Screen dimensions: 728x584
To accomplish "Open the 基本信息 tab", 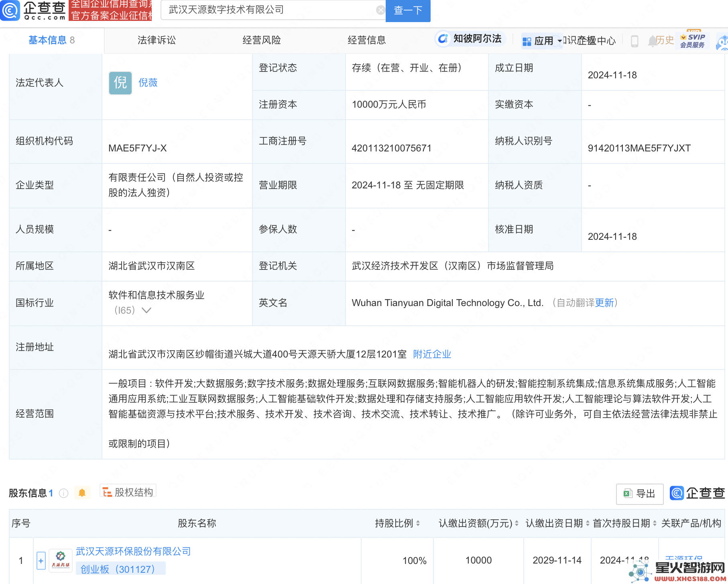I will (51, 40).
